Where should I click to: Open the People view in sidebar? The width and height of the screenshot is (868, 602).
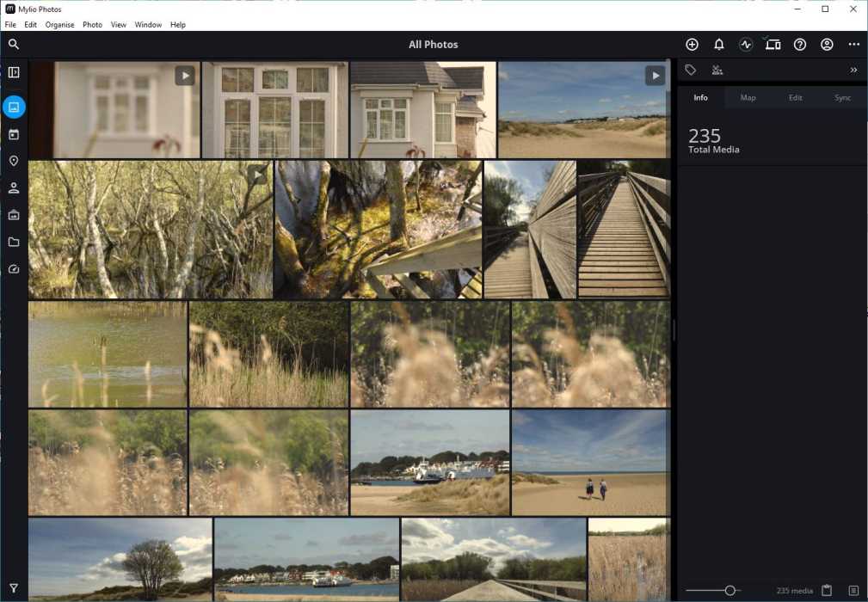(x=14, y=188)
